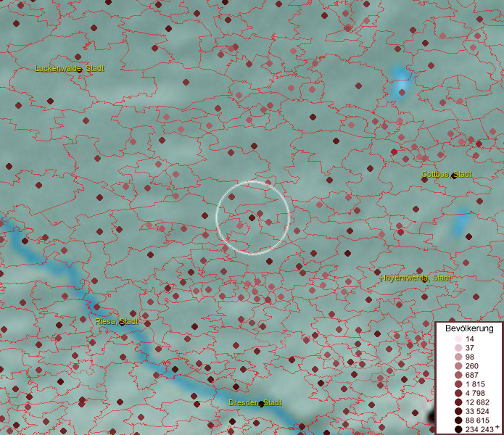
Task: Click the legend swatch for 260
Action: point(458,366)
